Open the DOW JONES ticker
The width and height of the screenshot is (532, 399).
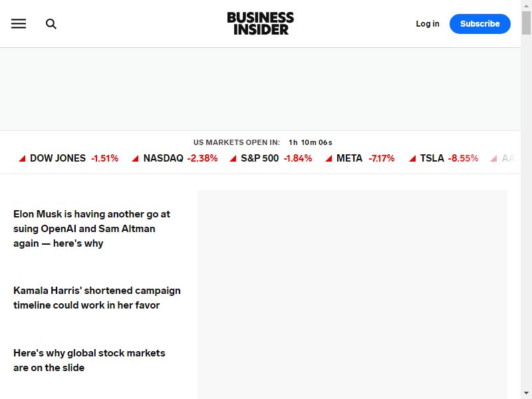(x=68, y=158)
